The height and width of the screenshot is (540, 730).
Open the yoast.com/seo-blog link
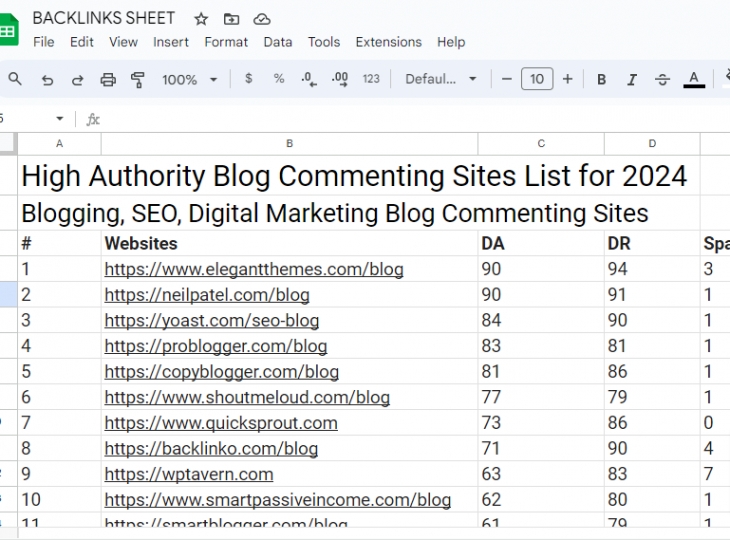[212, 320]
